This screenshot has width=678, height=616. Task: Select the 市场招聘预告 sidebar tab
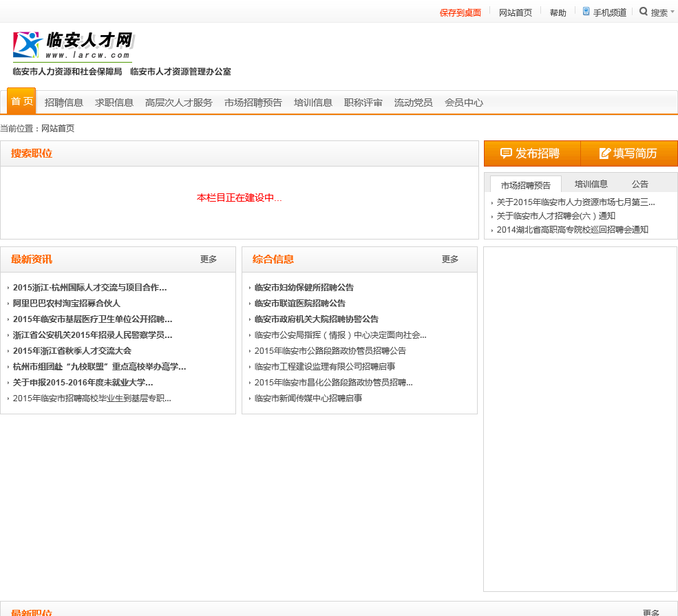click(526, 185)
